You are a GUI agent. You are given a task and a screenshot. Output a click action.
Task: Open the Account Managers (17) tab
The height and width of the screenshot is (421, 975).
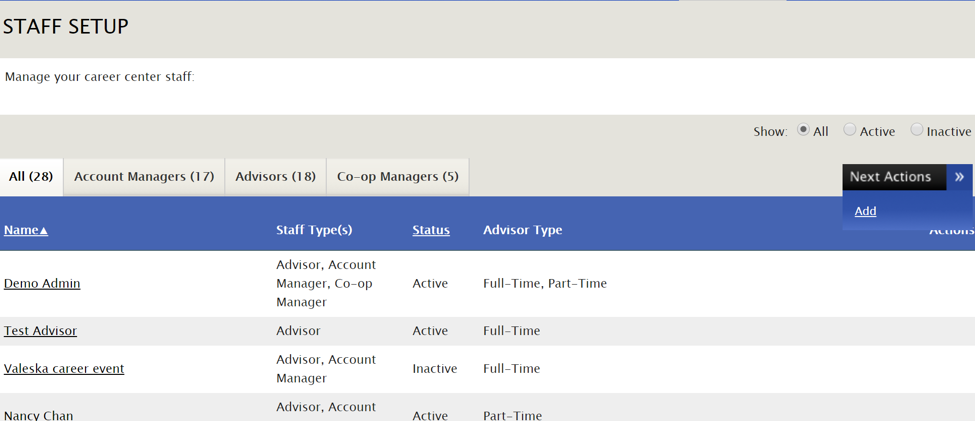coord(144,177)
